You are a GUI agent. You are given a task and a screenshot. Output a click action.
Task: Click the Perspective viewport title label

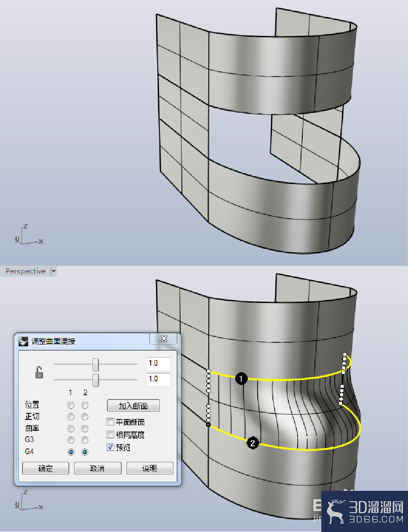pos(26,271)
